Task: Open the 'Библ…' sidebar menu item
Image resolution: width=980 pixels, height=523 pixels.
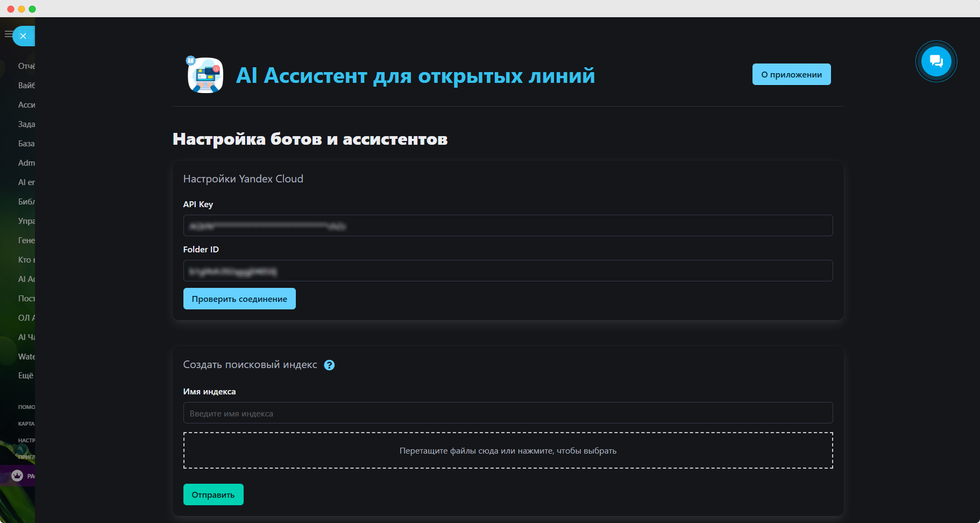Action: (26, 202)
